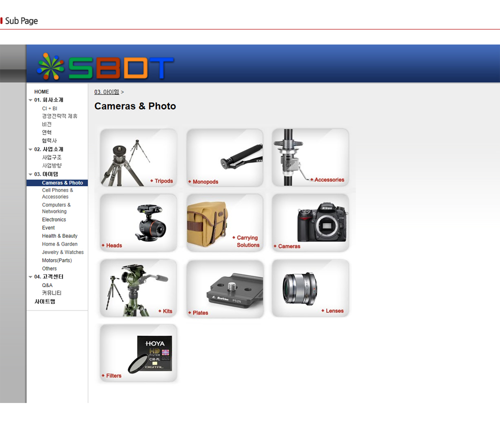Screen dimensions: 500x448
Task: Select Home & Garden in the sidebar
Action: (x=59, y=244)
